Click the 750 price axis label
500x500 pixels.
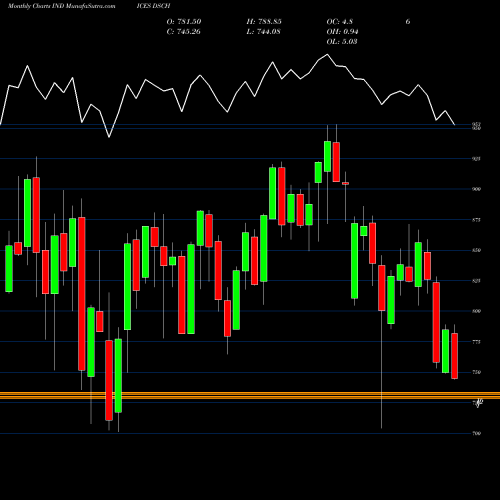coord(476,372)
